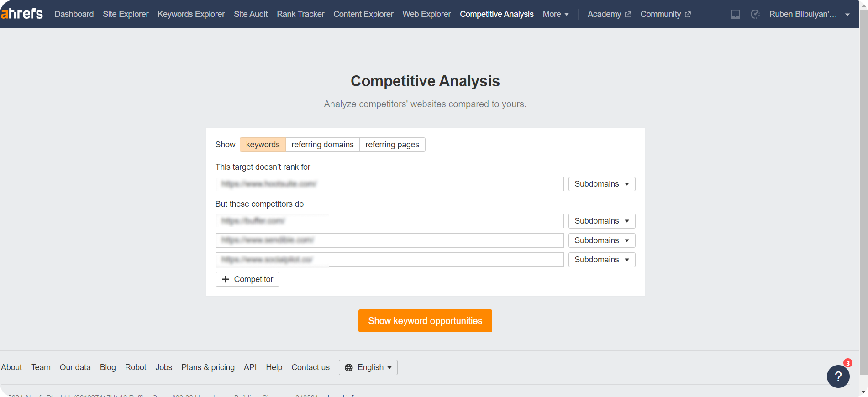Open the English language selector
Viewport: 868px width, 397px height.
point(368,367)
